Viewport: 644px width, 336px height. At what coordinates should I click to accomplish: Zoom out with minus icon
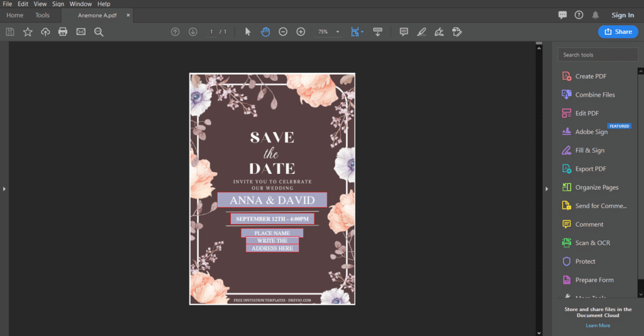283,31
